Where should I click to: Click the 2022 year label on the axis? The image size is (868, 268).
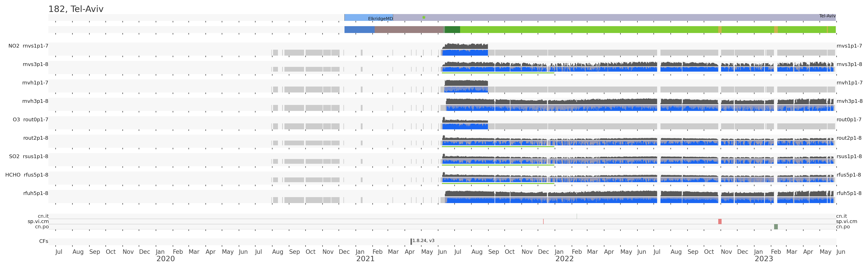pos(564,259)
